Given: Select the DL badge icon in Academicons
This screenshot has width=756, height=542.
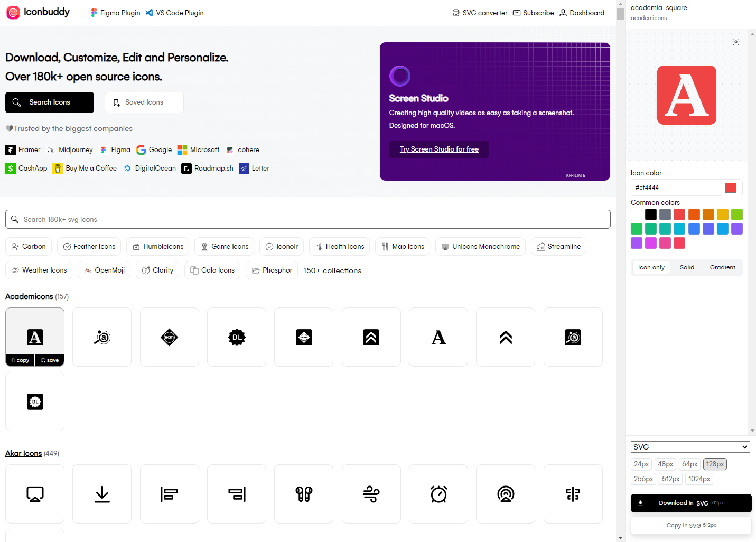Looking at the screenshot, I should tap(237, 337).
